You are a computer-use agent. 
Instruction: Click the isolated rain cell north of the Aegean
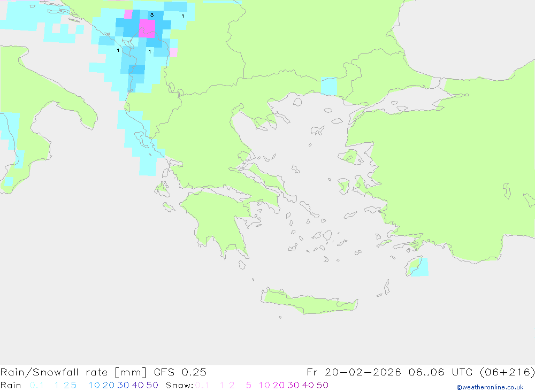click(329, 86)
